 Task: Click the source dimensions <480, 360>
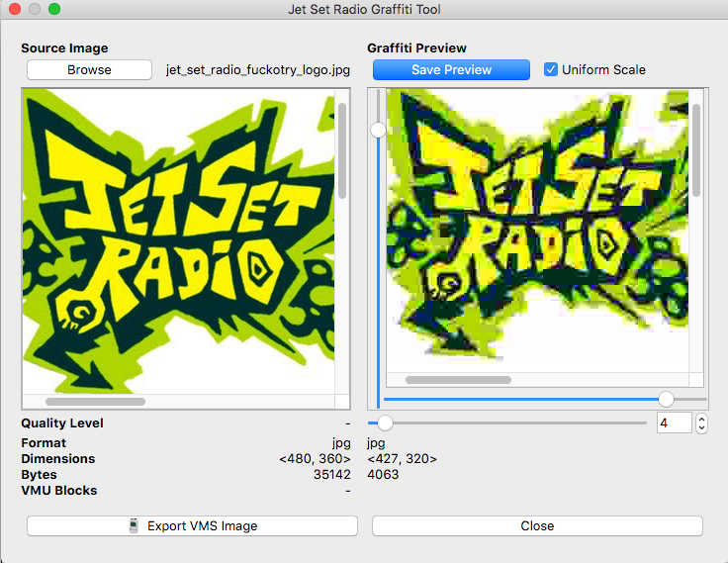tap(315, 459)
